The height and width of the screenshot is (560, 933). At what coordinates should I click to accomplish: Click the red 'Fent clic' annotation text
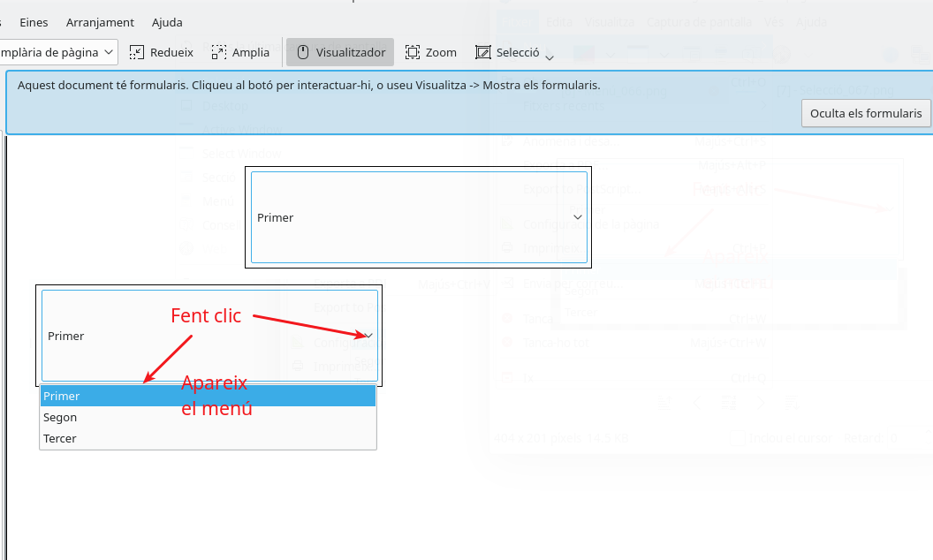point(205,315)
